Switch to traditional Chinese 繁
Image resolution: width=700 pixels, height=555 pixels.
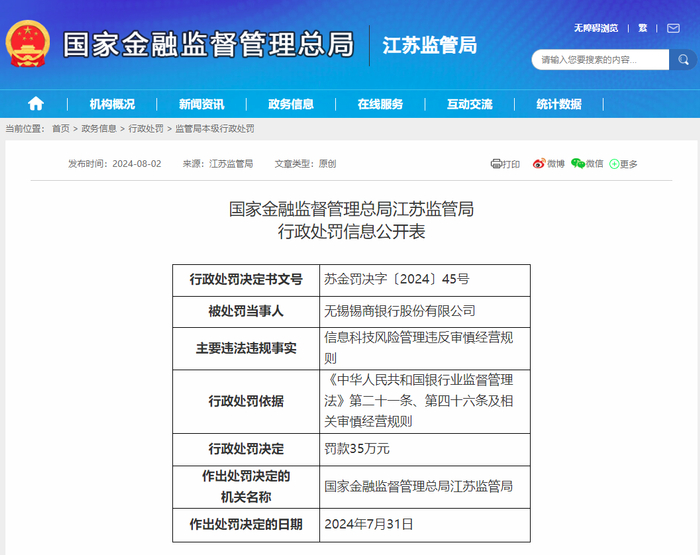click(x=642, y=28)
